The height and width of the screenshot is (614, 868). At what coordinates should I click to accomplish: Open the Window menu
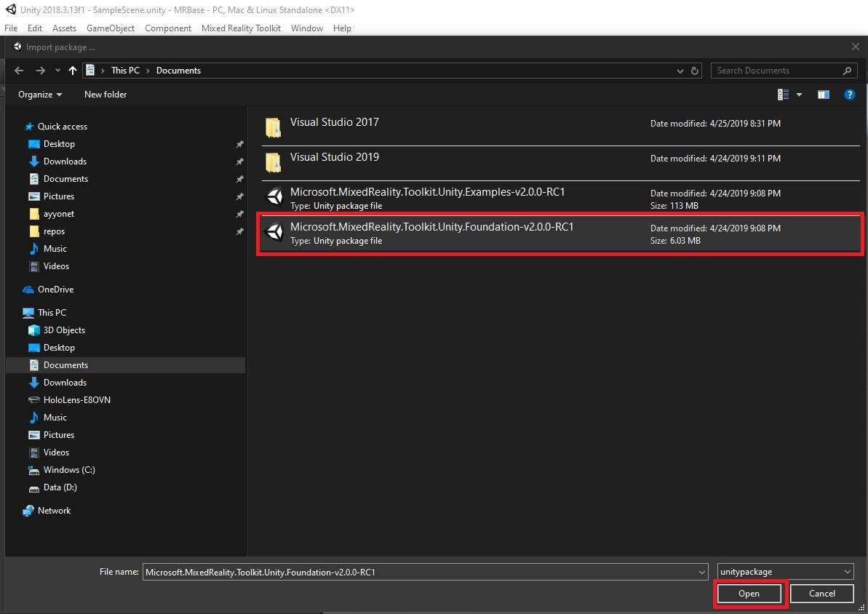tap(307, 28)
